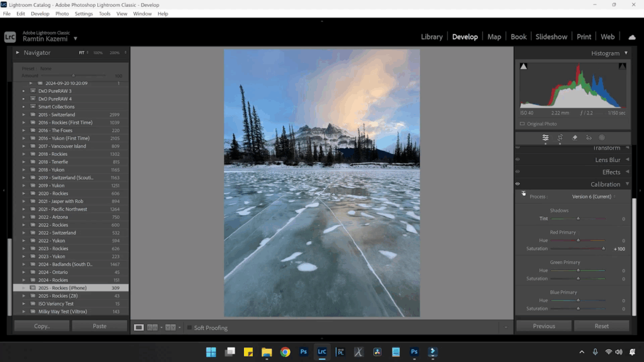This screenshot has height=362, width=644.
Task: Select the Healing Remove tool
Action: pos(575,137)
